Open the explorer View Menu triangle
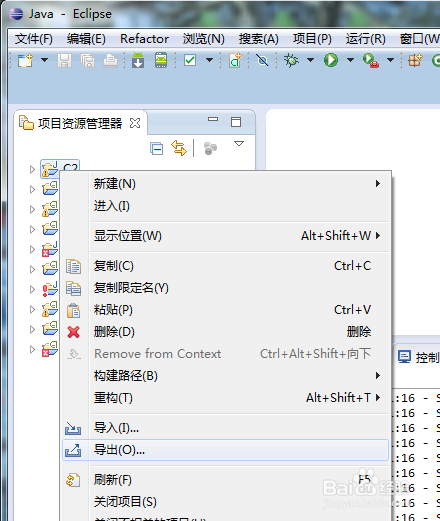The height and width of the screenshot is (521, 440). click(x=239, y=144)
